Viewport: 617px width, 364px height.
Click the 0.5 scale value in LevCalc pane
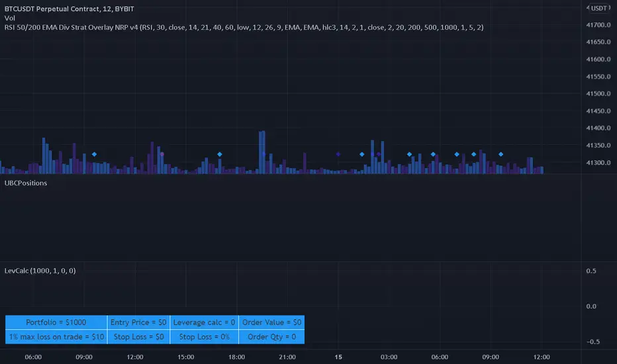point(593,271)
